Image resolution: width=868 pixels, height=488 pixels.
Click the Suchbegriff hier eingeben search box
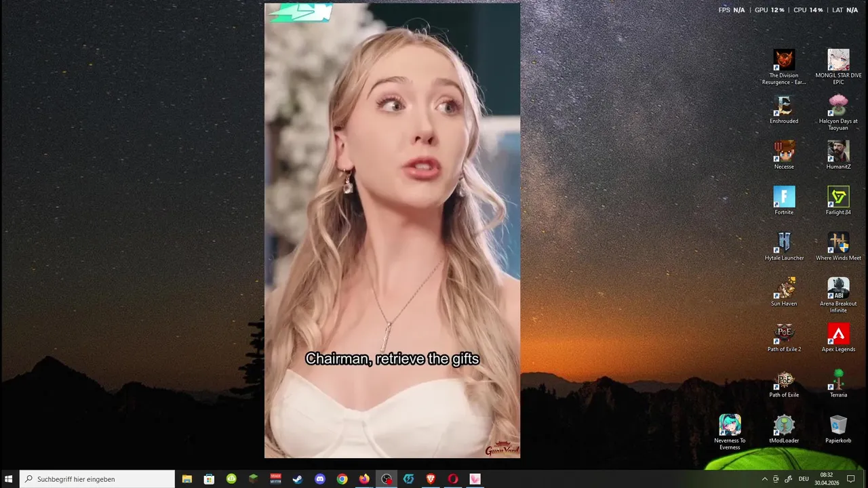[97, 479]
